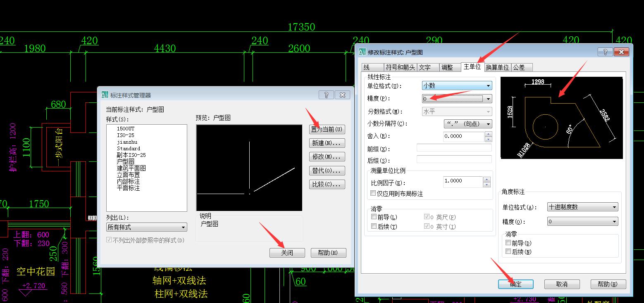Enable 后续 zero suppression in 角度标注 section
This screenshot has width=644, height=303.
(509, 251)
